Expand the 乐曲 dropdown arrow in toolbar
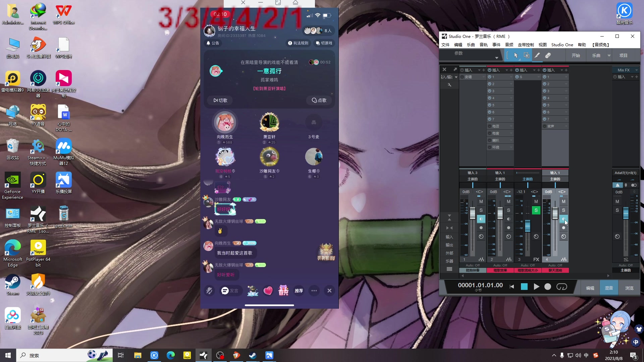The image size is (644, 362). coord(609,55)
